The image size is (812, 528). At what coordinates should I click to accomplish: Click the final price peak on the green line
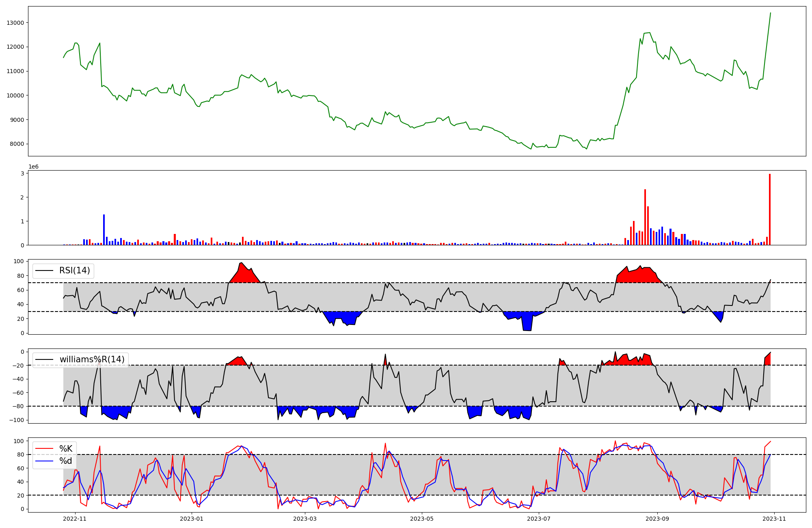pyautogui.click(x=770, y=13)
